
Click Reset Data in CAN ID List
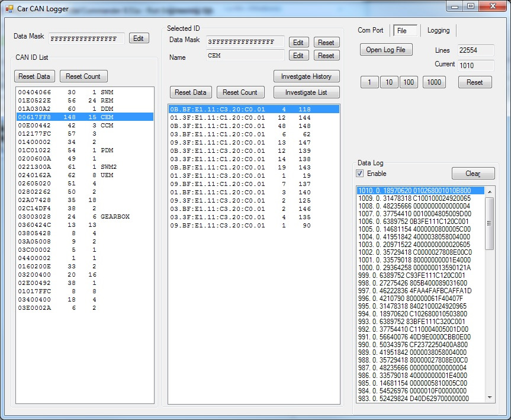click(x=34, y=76)
